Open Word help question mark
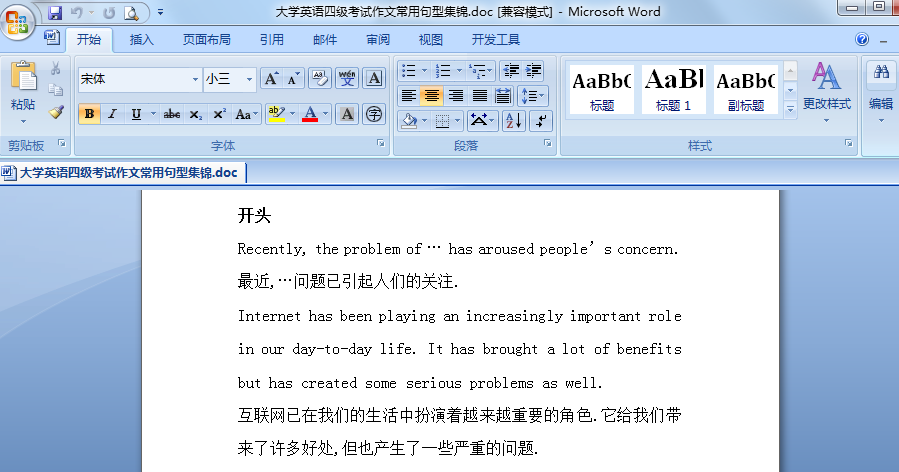 coord(862,39)
